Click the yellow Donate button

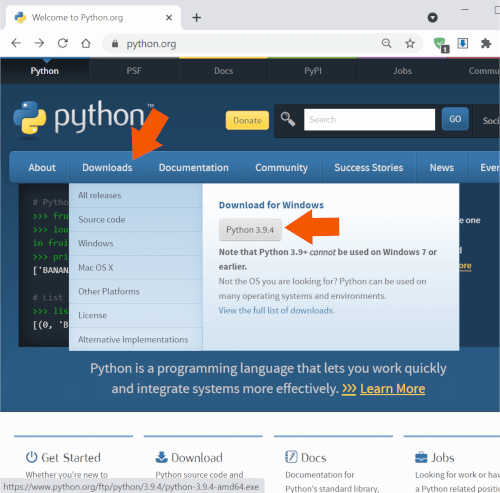pyautogui.click(x=247, y=120)
